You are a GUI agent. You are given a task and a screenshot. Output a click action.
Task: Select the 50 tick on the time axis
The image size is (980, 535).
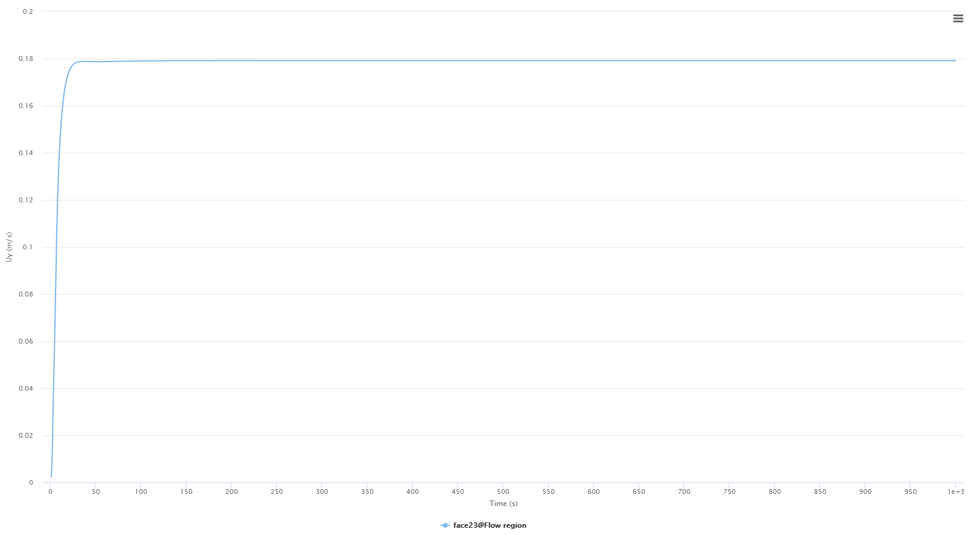point(95,492)
